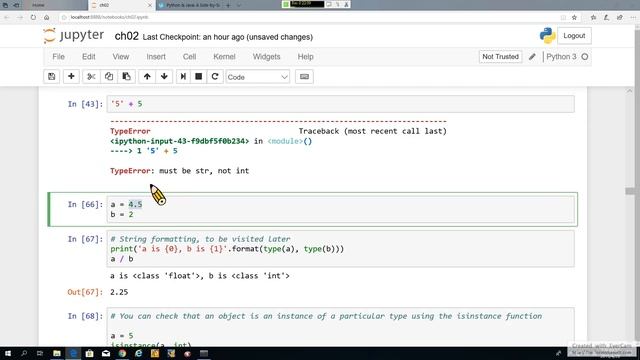The height and width of the screenshot is (360, 640).
Task: Click 'TypeError: must be str, not int' text
Action: (180, 171)
